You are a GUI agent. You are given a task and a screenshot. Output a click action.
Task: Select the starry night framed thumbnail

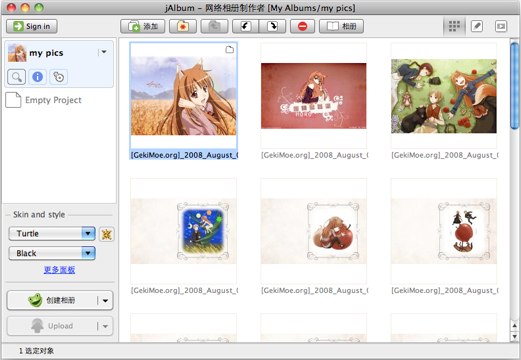[183, 231]
